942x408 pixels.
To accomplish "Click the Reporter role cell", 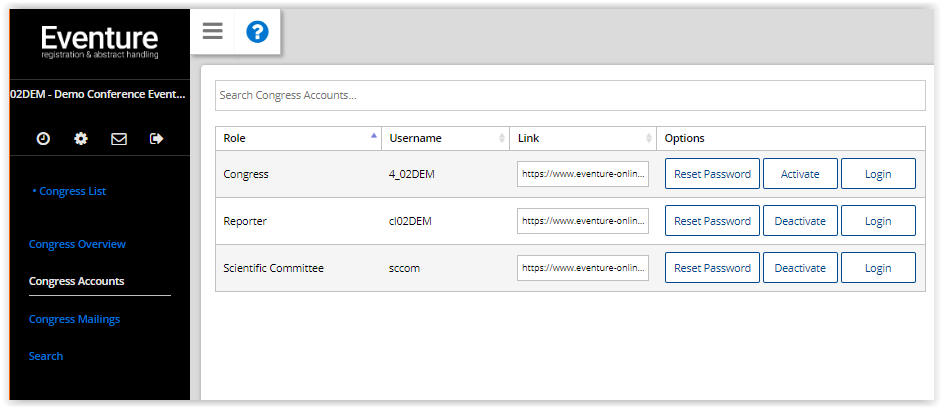I will click(299, 221).
